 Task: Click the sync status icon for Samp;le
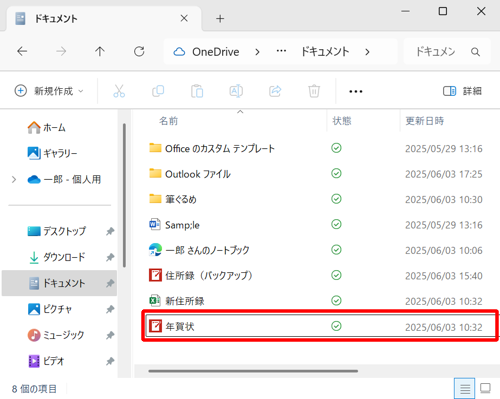[x=336, y=224]
